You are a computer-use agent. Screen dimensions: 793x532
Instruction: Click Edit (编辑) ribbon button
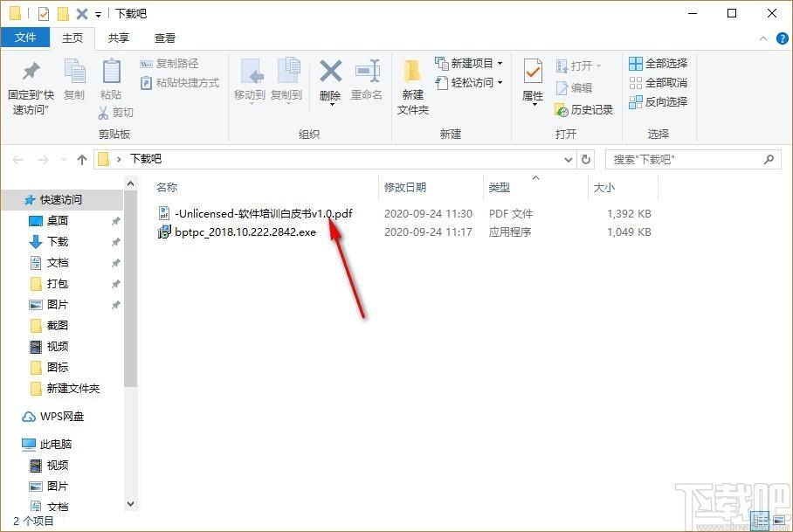click(x=574, y=88)
